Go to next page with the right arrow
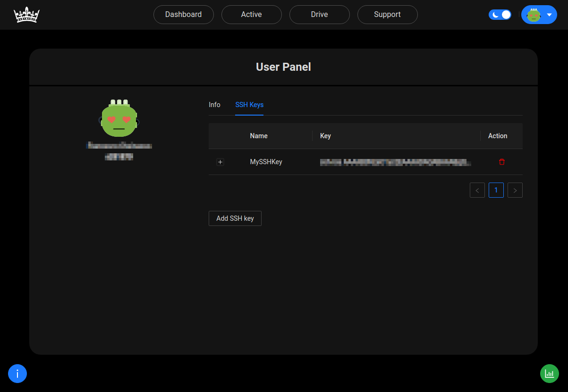This screenshot has height=392, width=568. coord(515,190)
